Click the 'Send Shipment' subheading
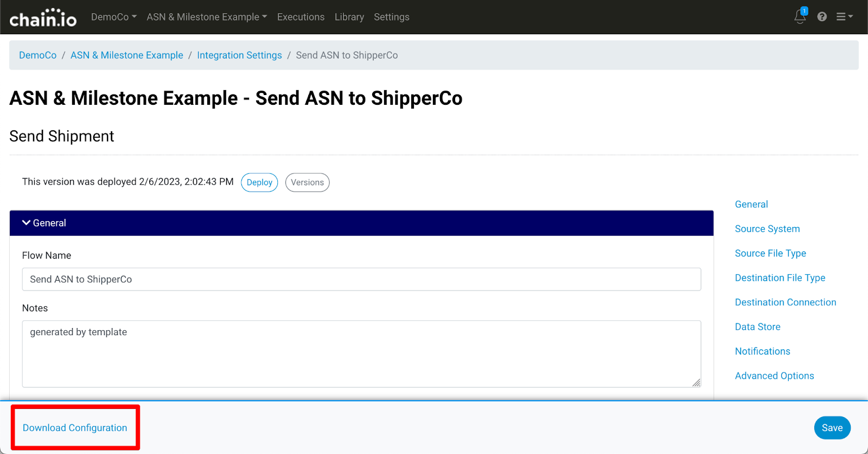 (62, 136)
